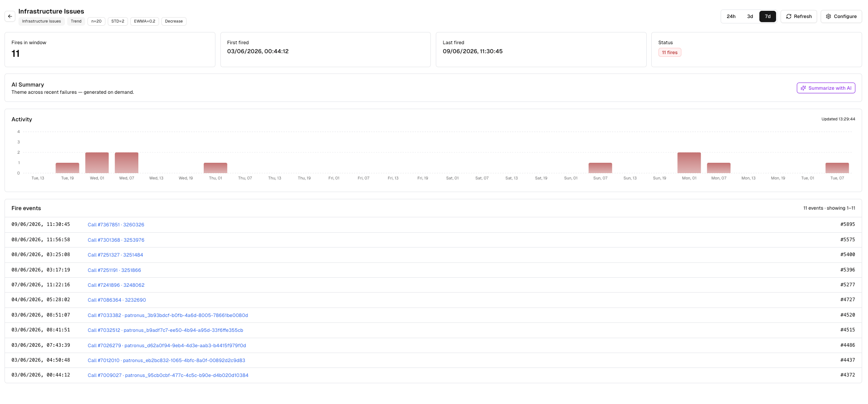Click the sparkle icon in Summarize with AI
The width and height of the screenshot is (868, 404).
point(803,88)
